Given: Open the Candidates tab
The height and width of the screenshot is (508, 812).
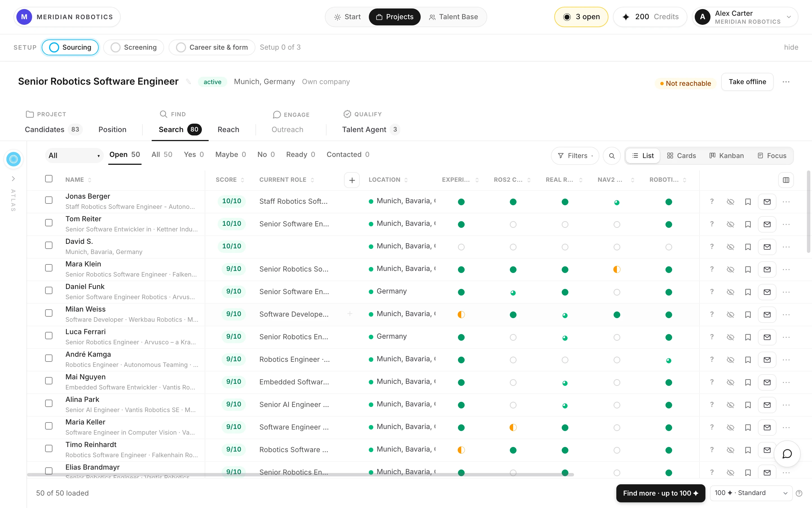Looking at the screenshot, I should (x=53, y=129).
